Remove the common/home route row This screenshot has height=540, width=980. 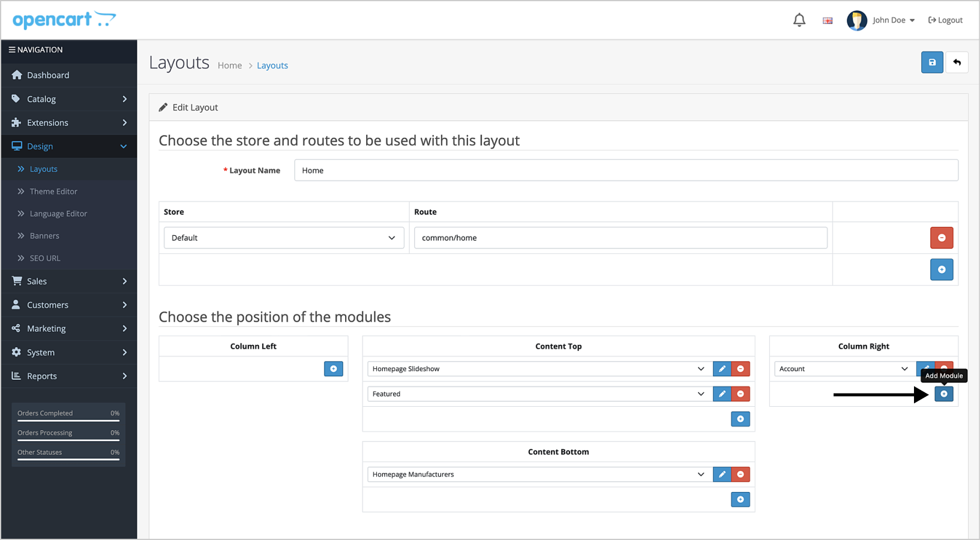(941, 238)
